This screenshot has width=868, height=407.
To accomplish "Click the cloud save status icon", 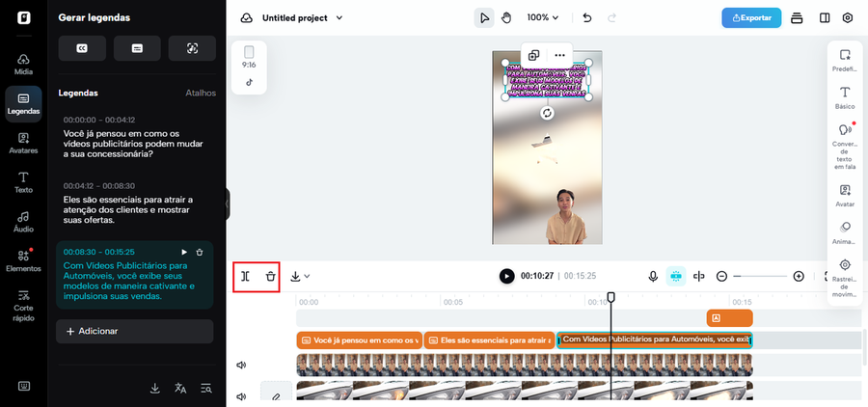I will coord(246,18).
